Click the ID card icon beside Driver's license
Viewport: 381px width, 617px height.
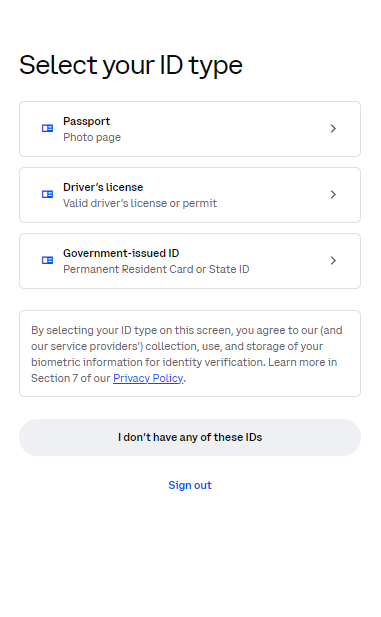coord(48,194)
